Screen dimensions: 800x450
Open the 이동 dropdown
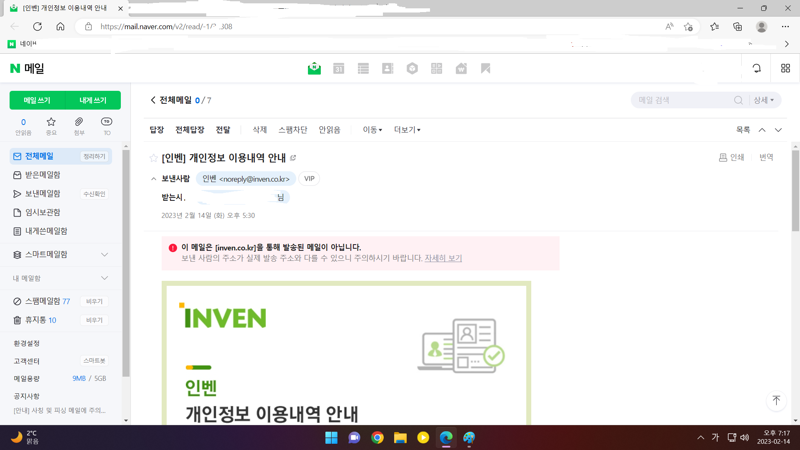[x=372, y=130]
